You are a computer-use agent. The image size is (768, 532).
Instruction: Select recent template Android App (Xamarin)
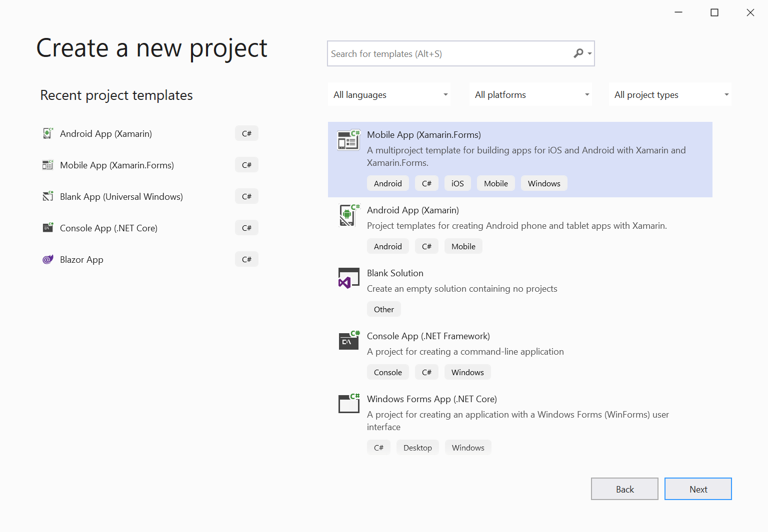click(x=106, y=134)
